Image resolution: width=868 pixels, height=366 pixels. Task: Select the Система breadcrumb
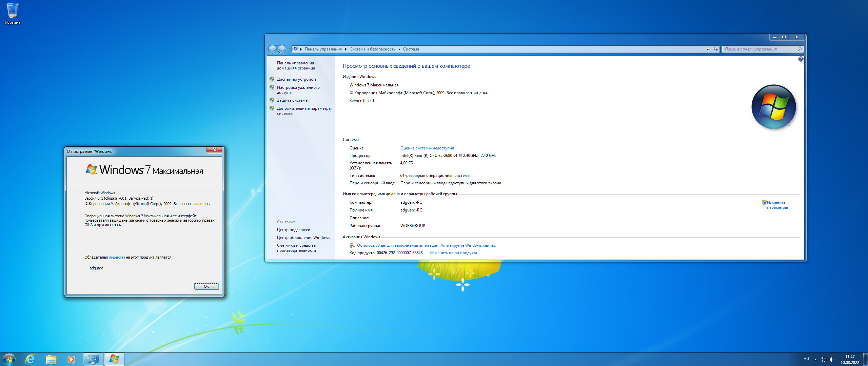tap(411, 49)
